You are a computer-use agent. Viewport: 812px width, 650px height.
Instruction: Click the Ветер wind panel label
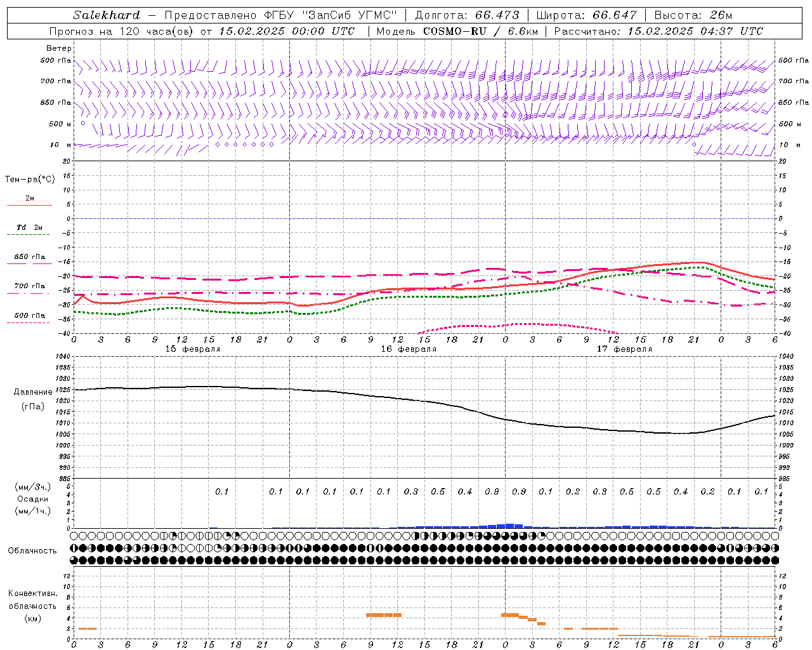[59, 48]
